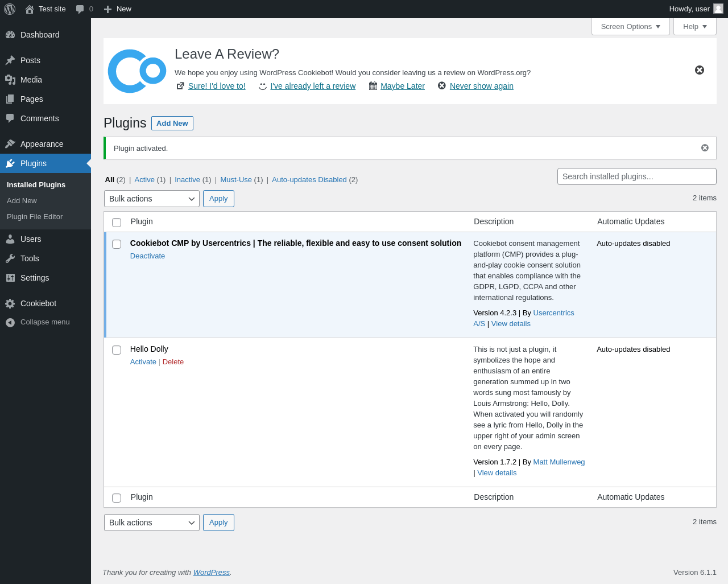Screen dimensions: 728x584
Task: Click the Add New button beside Plugins heading
Action: coord(172,124)
